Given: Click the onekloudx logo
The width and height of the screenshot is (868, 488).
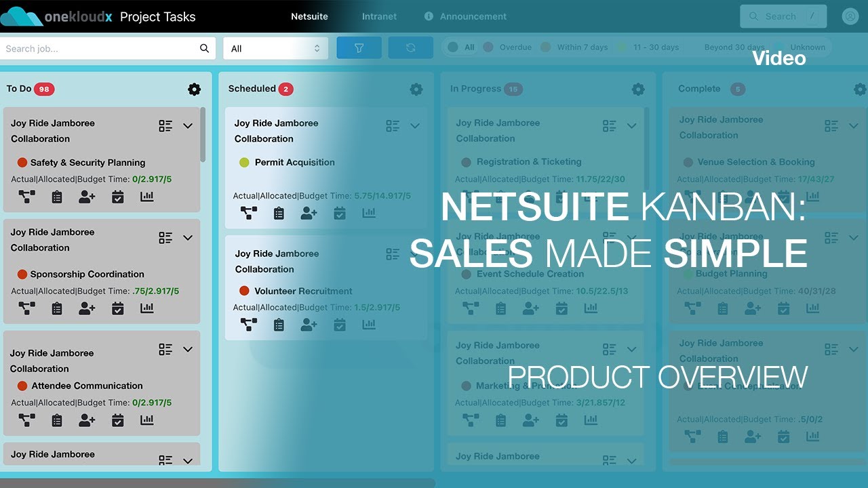Looking at the screenshot, I should pyautogui.click(x=57, y=16).
